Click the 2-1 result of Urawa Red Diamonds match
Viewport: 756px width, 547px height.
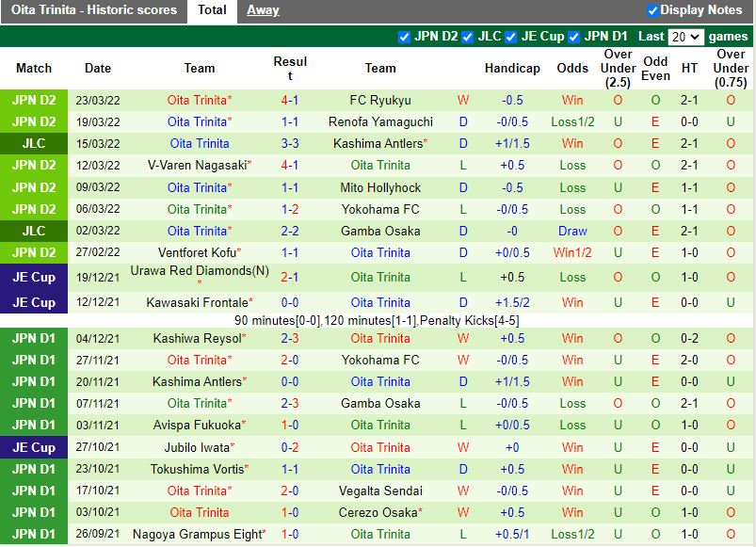[290, 277]
